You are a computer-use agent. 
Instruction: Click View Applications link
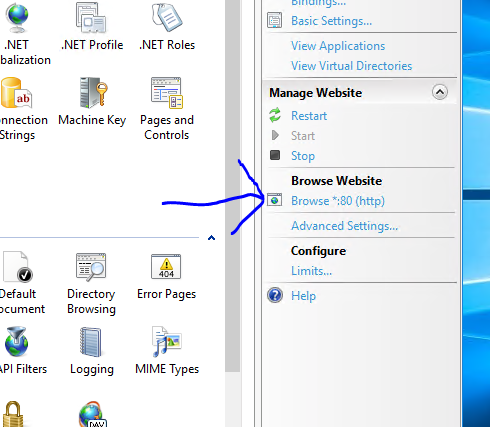point(338,46)
